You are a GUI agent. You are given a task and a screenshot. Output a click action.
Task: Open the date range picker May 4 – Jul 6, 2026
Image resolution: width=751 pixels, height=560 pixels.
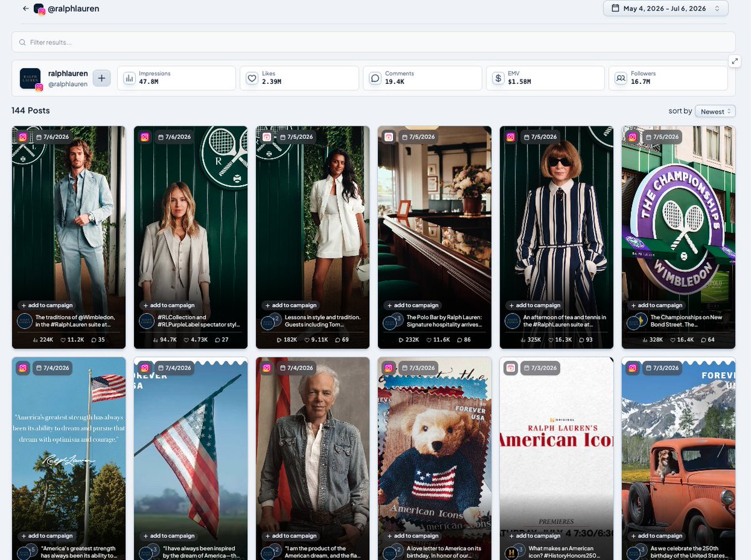(665, 9)
